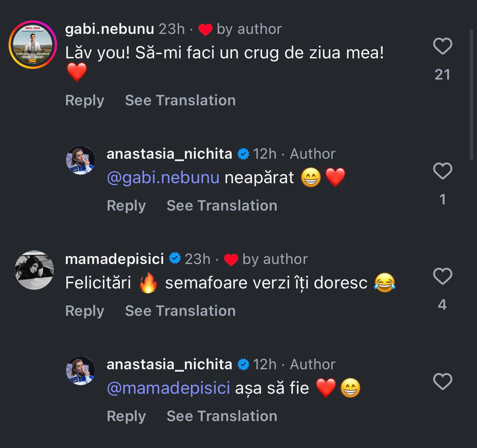Open the mamadepisici username link
This screenshot has width=477, height=448.
115,259
